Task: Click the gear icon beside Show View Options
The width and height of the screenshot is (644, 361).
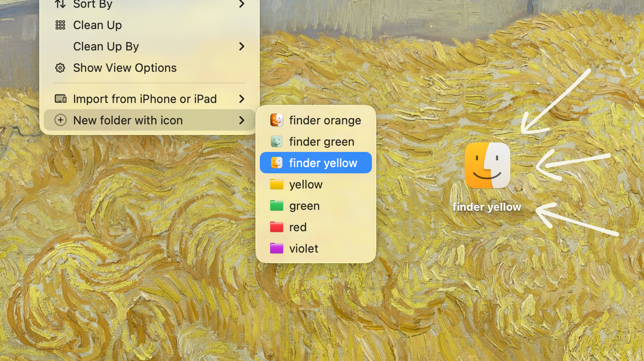Action: (x=60, y=68)
